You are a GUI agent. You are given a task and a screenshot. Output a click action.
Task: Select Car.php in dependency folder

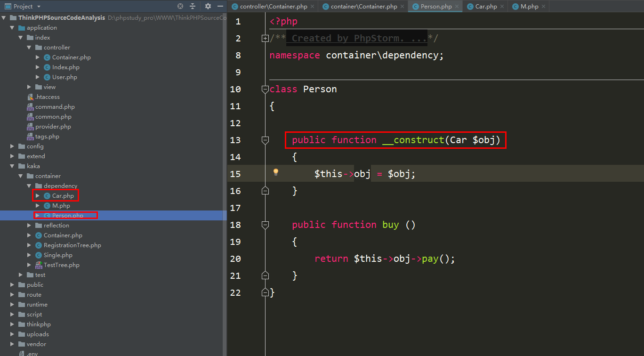coord(63,196)
